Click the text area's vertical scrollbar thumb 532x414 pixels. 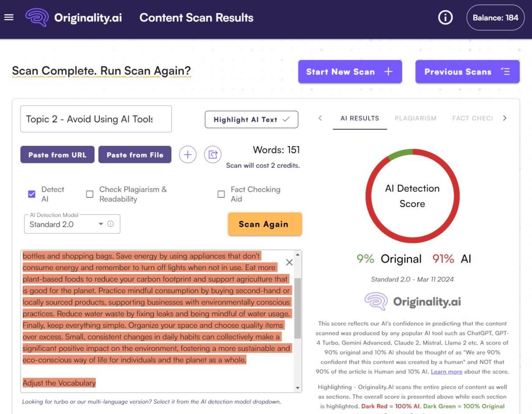pos(298,308)
